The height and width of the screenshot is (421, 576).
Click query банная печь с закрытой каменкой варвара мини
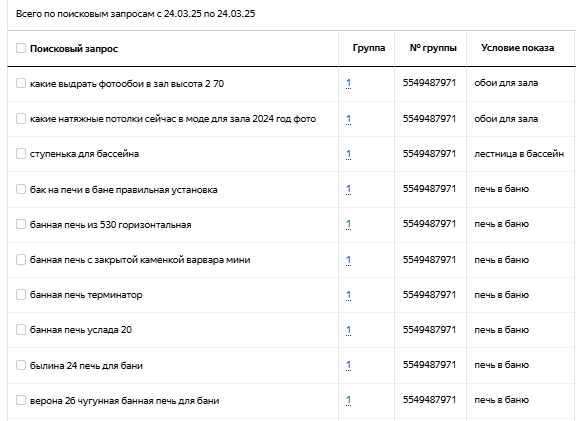click(140, 260)
